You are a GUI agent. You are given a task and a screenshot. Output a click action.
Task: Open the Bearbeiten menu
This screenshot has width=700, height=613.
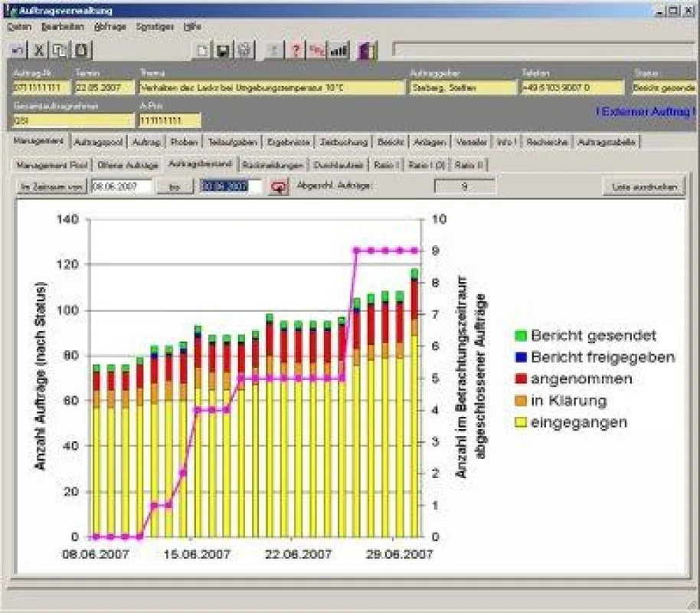(x=63, y=28)
